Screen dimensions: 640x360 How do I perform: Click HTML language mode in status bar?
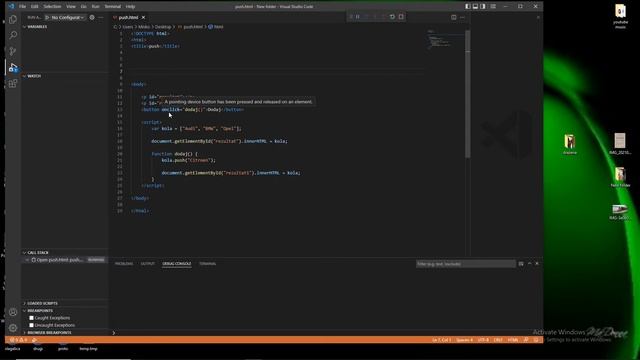[x=513, y=340]
